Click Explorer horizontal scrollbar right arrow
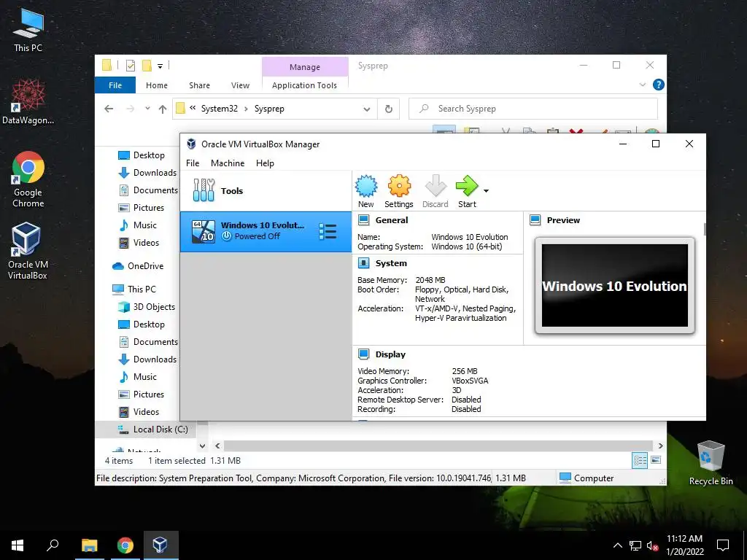The width and height of the screenshot is (747, 560). coord(660,446)
